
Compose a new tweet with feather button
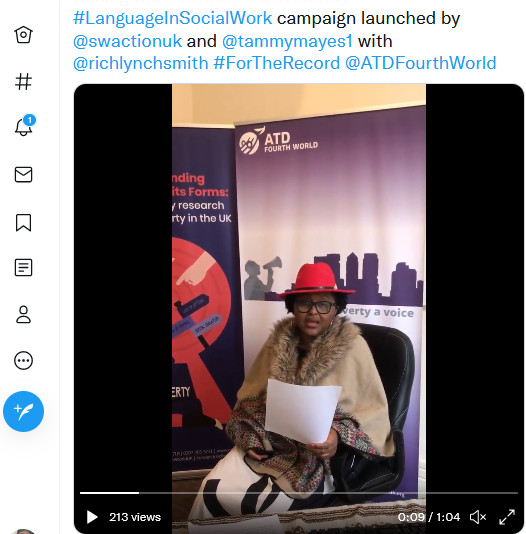point(23,411)
